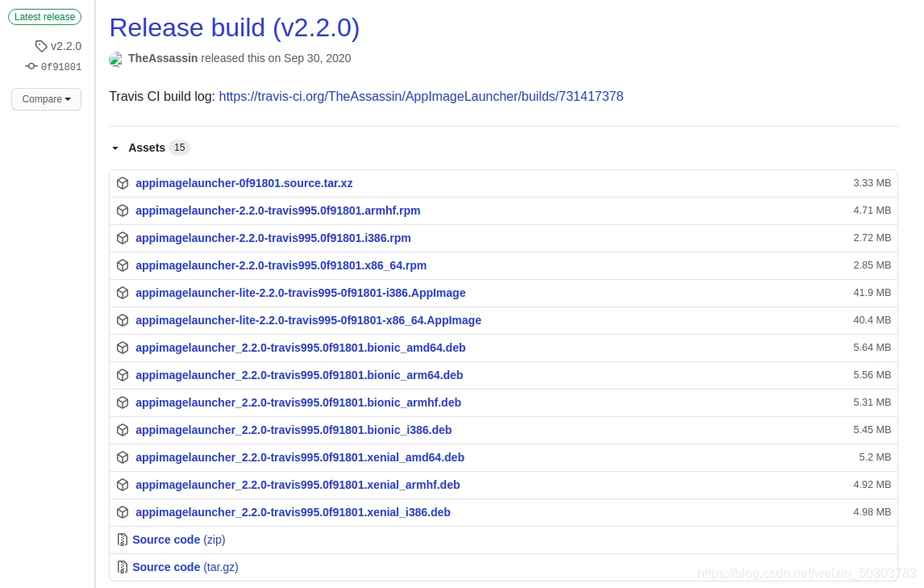Screen dimensions: 924x588
Task: Click the package icon beside bionic_armhf.deb
Action: point(123,402)
